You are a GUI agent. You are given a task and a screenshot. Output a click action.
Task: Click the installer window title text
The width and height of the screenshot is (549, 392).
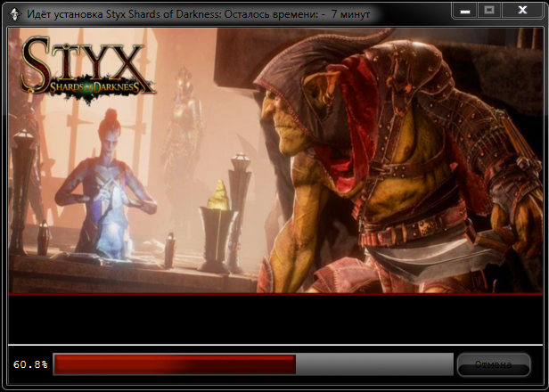point(198,14)
